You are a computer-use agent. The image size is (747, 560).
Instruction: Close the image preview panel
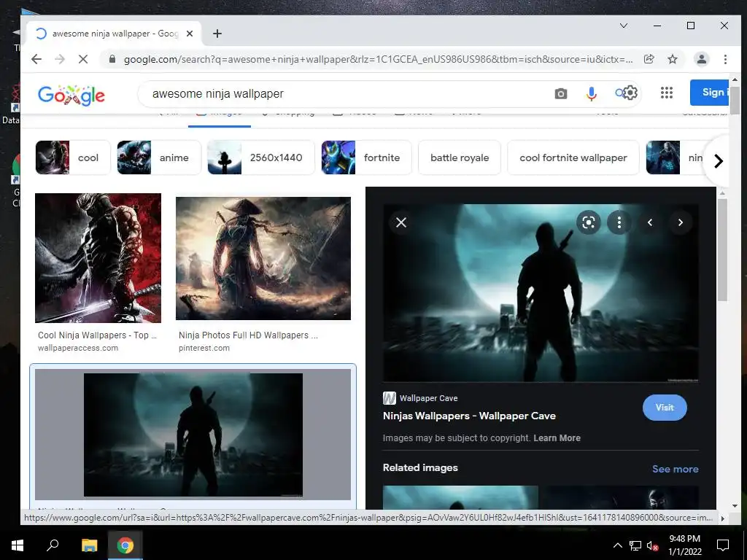[x=401, y=222]
